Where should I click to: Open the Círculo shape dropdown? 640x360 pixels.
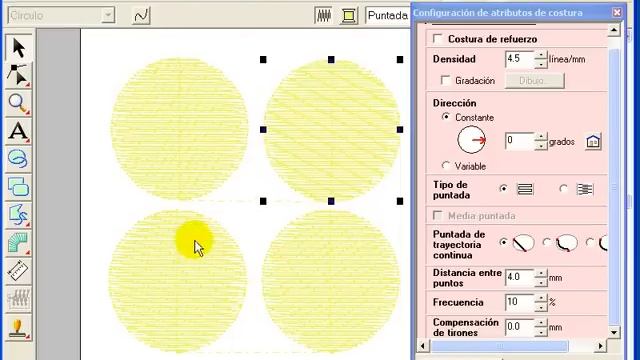[x=108, y=16]
